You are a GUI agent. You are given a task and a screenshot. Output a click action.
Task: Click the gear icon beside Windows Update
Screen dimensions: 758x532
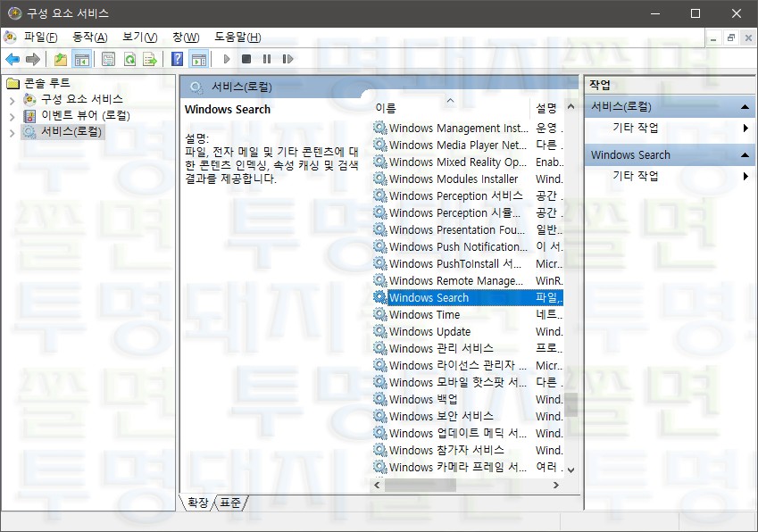[380, 331]
